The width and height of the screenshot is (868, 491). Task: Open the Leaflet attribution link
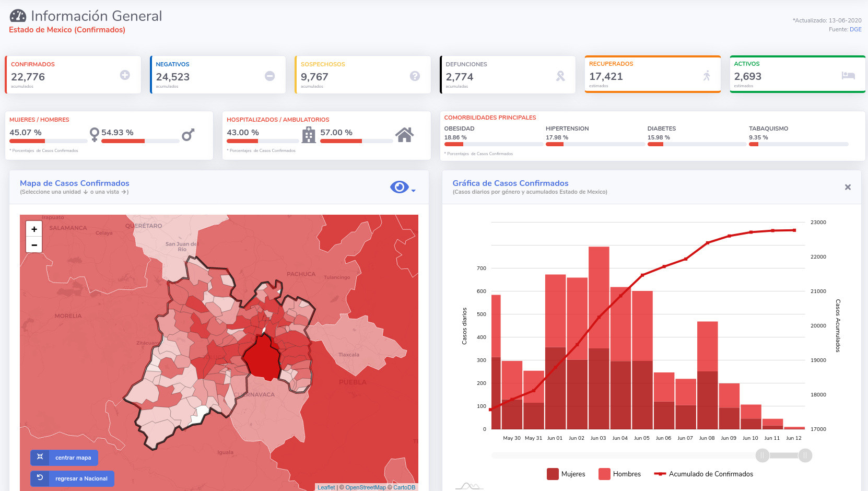(x=326, y=487)
